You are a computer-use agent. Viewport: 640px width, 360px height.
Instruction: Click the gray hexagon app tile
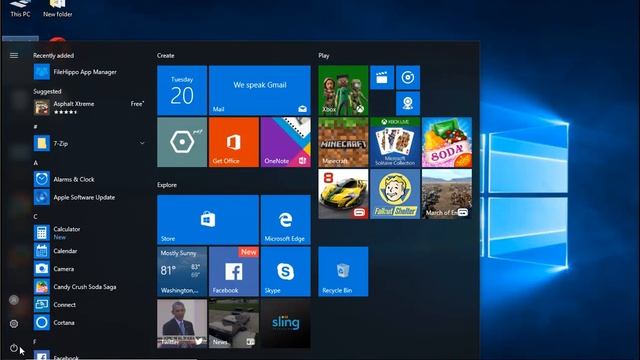coord(182,142)
